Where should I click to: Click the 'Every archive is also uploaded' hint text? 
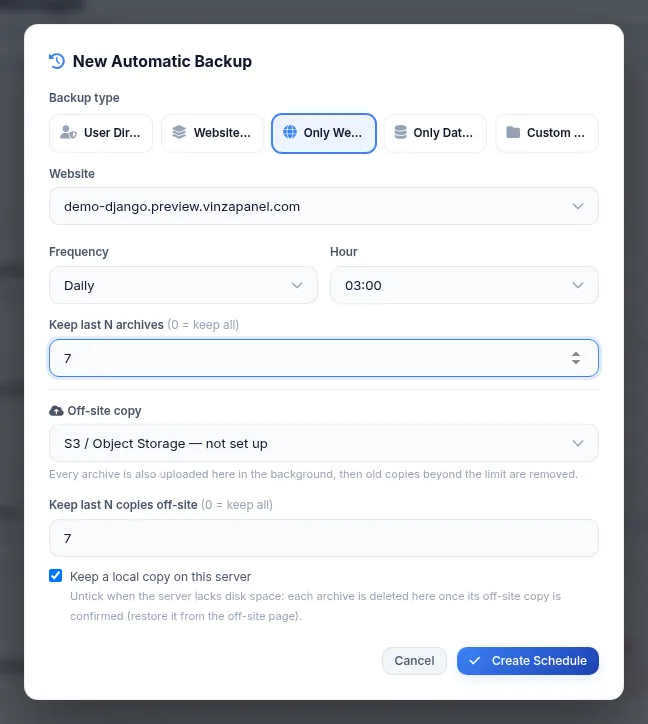(313, 474)
